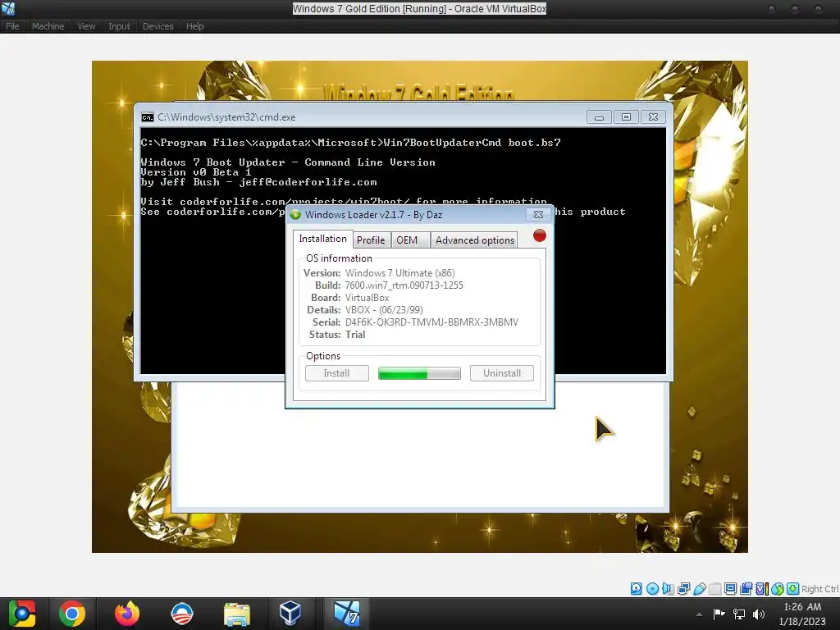Click the network adapter status icon
Viewport: 840px width, 630px height.
[683, 589]
